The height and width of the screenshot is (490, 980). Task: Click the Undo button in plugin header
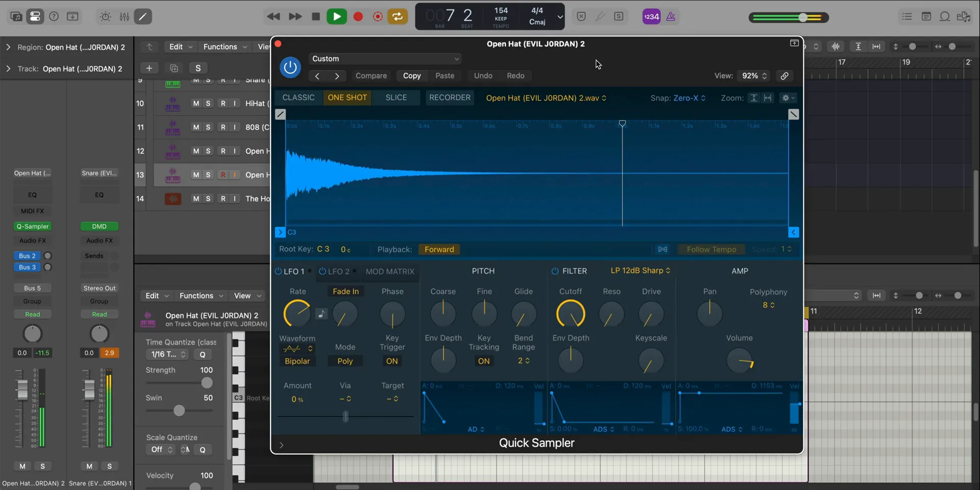pos(483,76)
